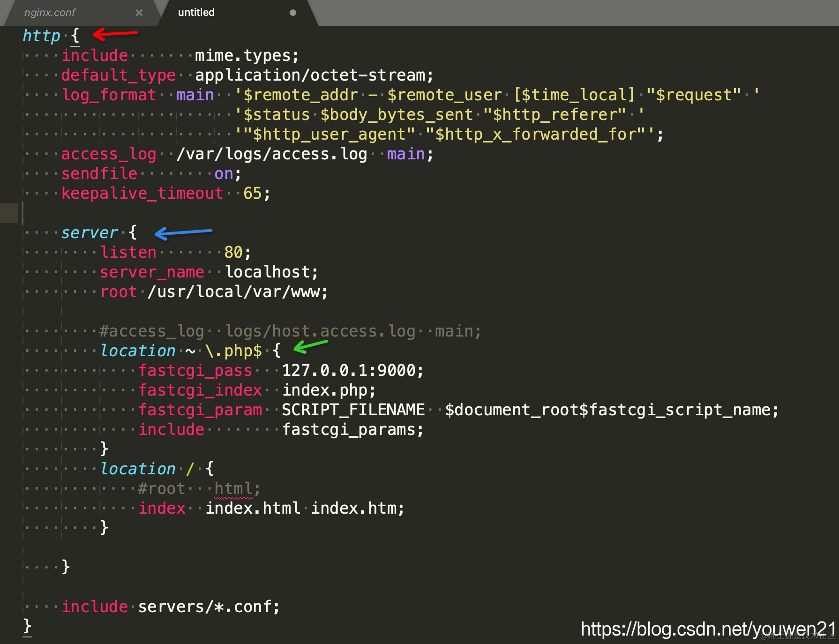Click the opening brace after 'http'

[75, 36]
